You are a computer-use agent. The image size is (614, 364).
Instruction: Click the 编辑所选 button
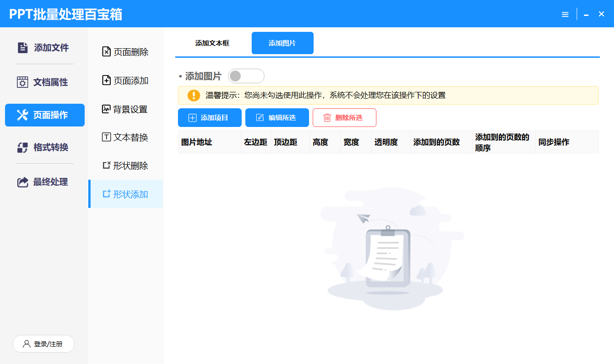pyautogui.click(x=277, y=118)
